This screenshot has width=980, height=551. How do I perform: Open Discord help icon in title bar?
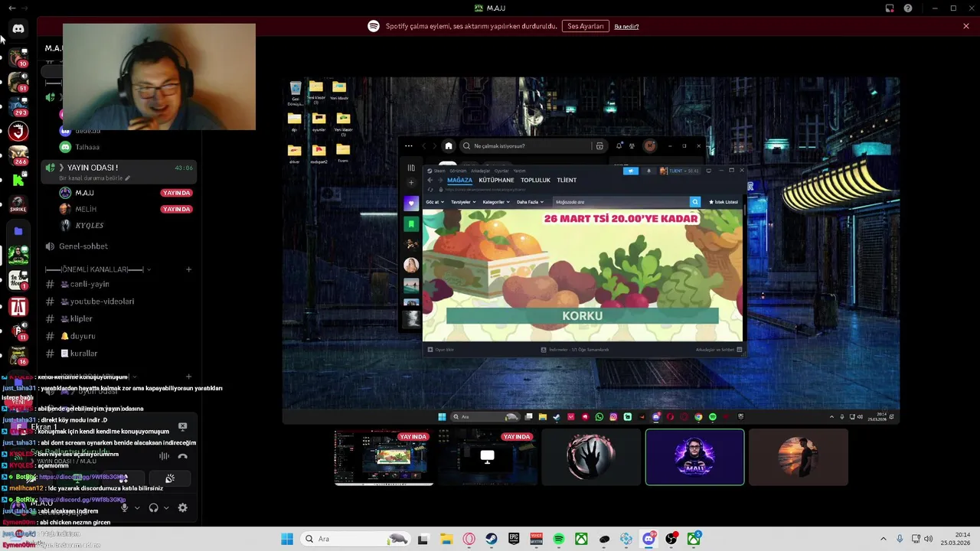tap(908, 8)
